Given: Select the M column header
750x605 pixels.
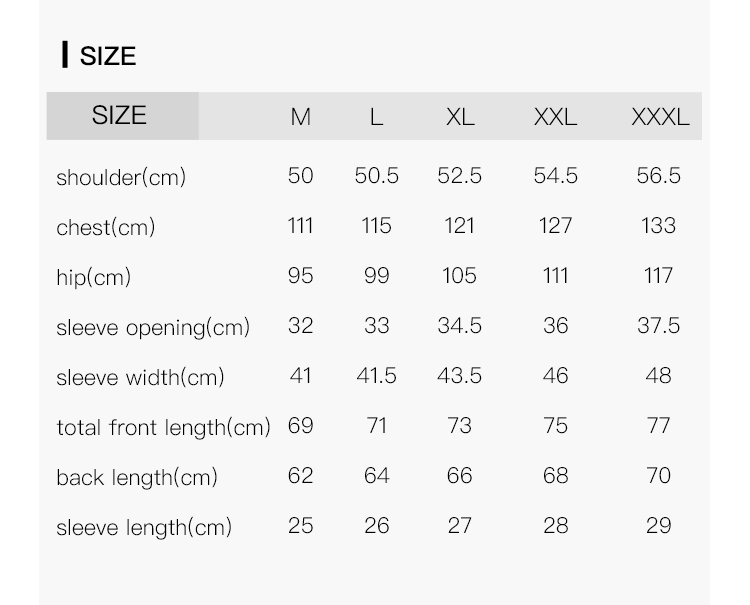Looking at the screenshot, I should 300,117.
